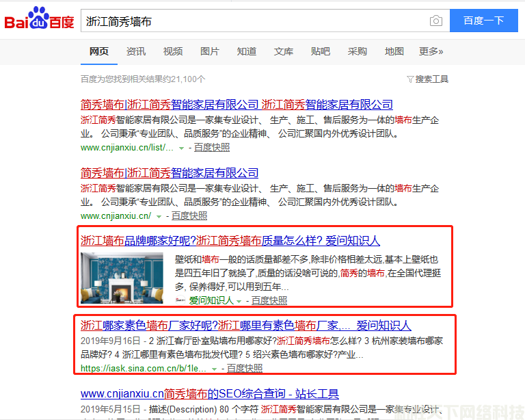Open the 地图 tab
The image size is (525, 420).
pos(394,51)
